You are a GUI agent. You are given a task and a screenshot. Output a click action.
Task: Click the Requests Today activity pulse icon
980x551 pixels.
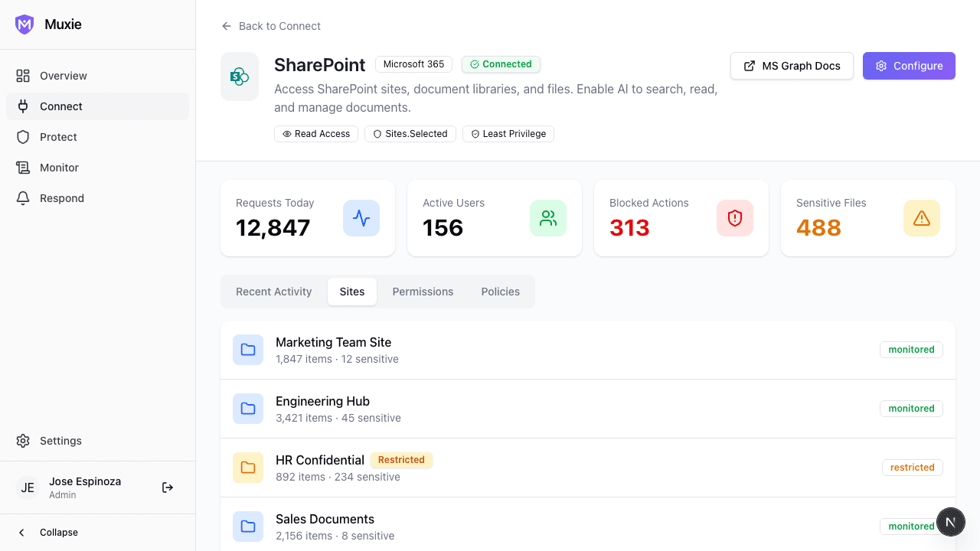pyautogui.click(x=361, y=218)
